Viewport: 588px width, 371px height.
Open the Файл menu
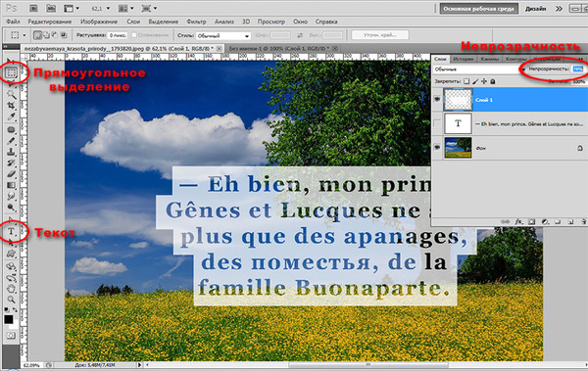(x=13, y=22)
